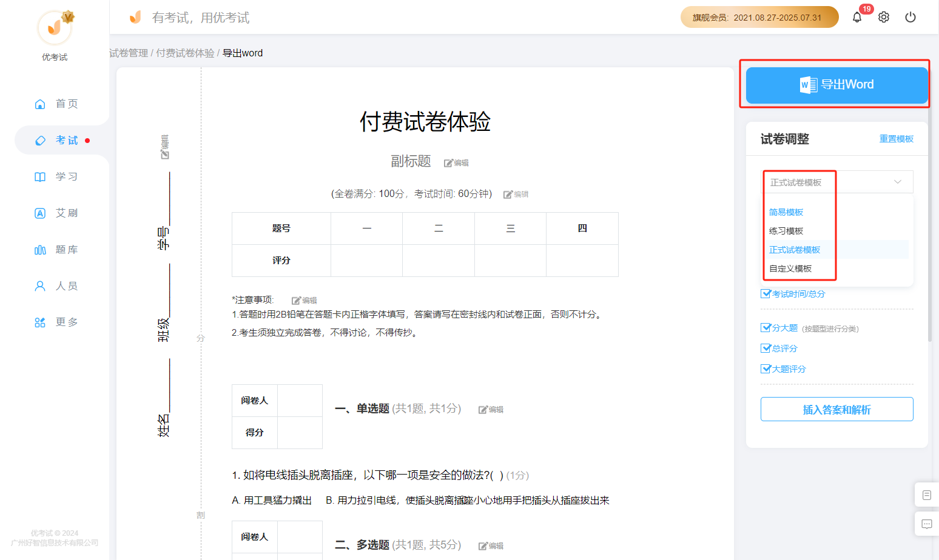Toggle the 分大题 checkbox
The width and height of the screenshot is (939, 560).
point(766,328)
